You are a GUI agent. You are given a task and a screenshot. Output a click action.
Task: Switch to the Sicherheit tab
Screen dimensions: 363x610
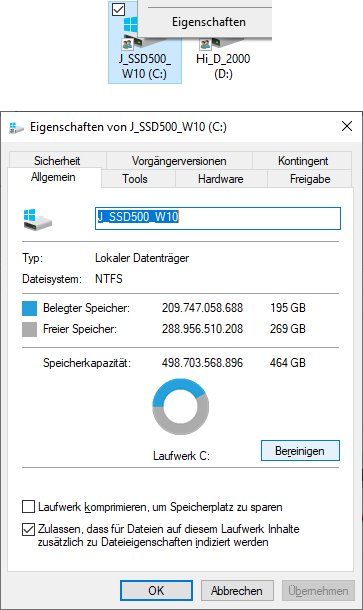pyautogui.click(x=57, y=161)
